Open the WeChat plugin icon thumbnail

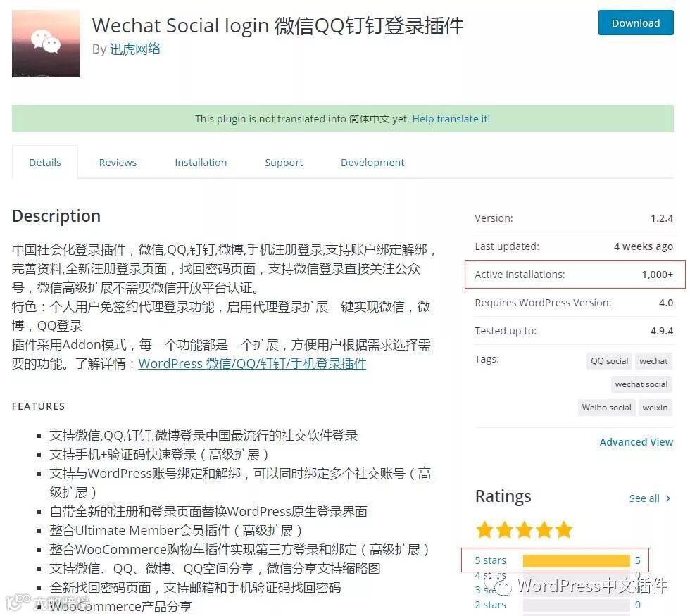[46, 44]
